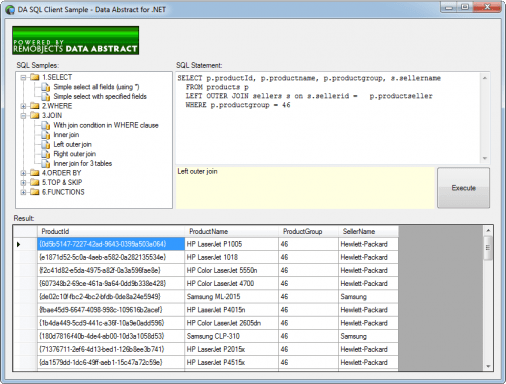This screenshot has height=384, width=506.
Task: Click the 'HP LaserJet P1005' cell
Action: (x=231, y=244)
